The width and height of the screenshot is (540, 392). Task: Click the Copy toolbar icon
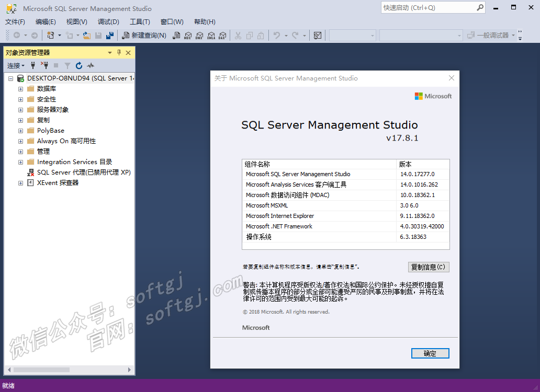click(250, 35)
